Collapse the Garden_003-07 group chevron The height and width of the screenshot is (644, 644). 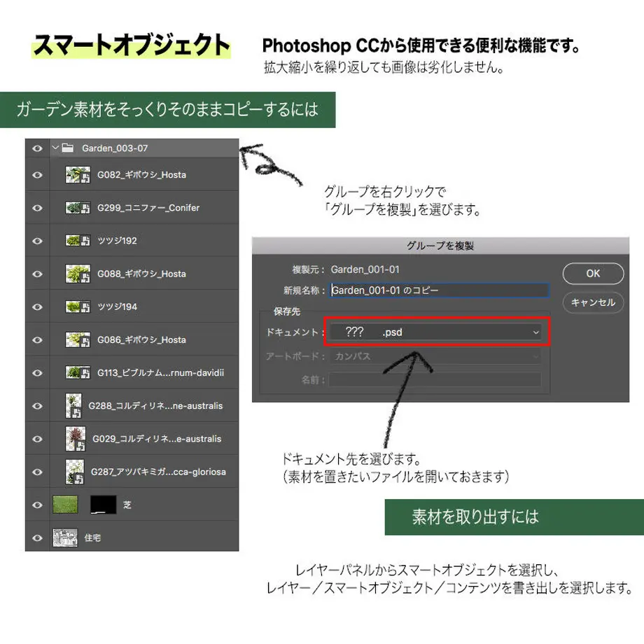tap(56, 148)
